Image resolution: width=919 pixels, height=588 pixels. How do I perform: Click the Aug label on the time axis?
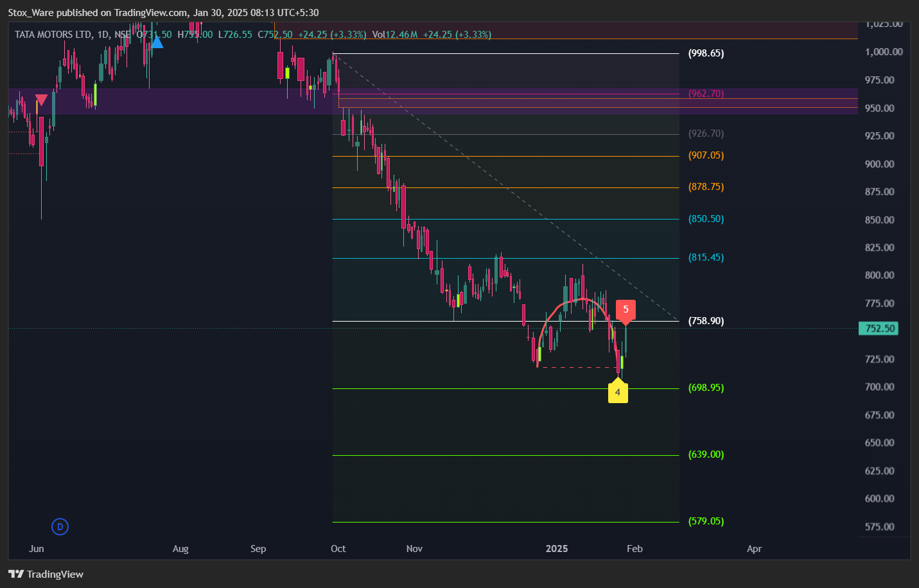[x=180, y=549]
